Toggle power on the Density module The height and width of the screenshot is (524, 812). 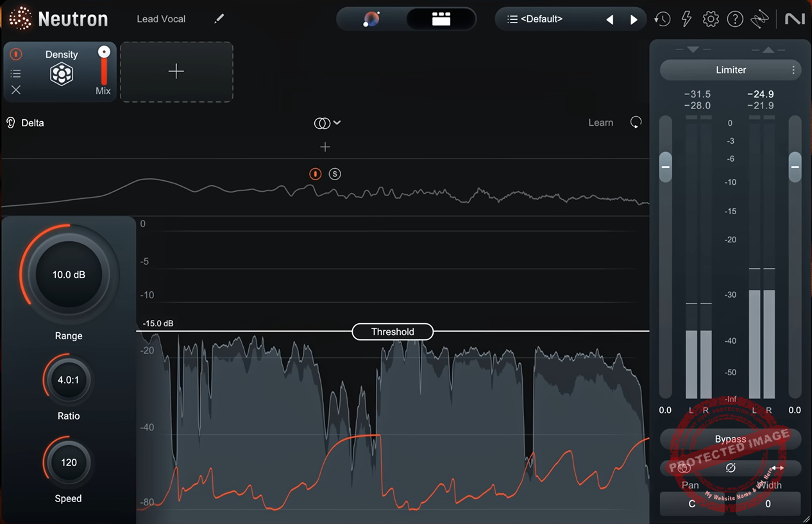coord(16,55)
